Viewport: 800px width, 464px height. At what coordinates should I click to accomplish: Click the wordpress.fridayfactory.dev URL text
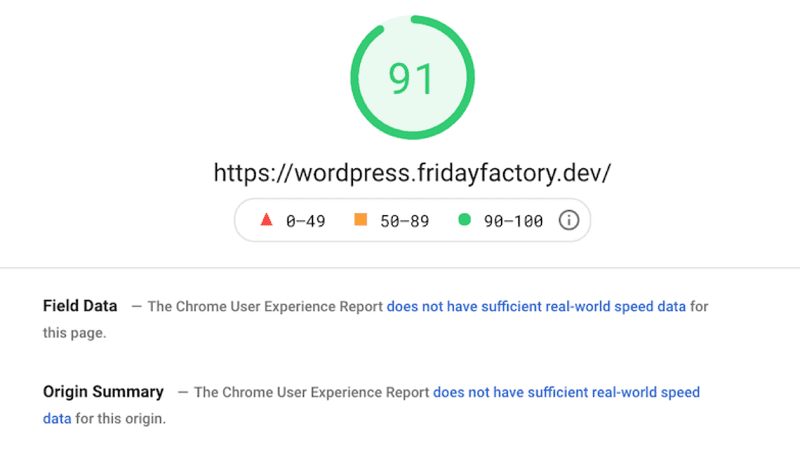click(412, 172)
